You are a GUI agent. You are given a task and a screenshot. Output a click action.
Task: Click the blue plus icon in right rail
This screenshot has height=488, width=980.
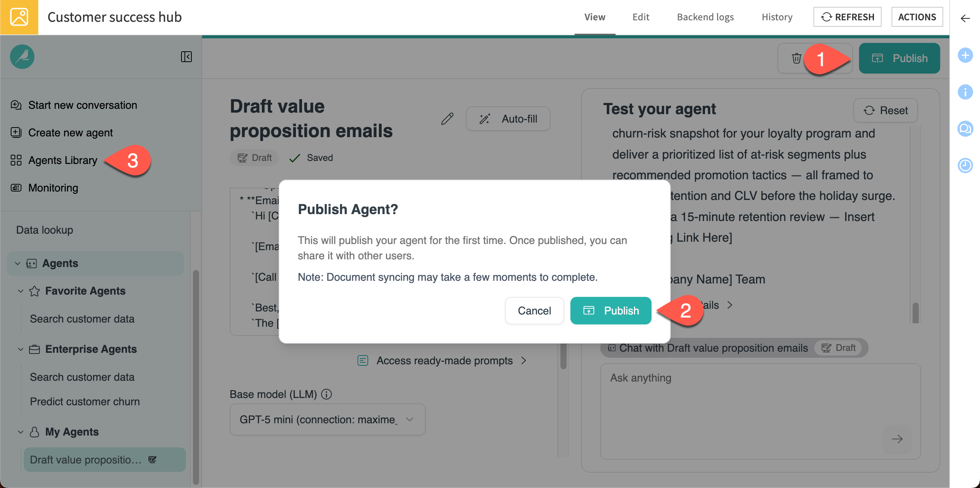click(x=965, y=55)
